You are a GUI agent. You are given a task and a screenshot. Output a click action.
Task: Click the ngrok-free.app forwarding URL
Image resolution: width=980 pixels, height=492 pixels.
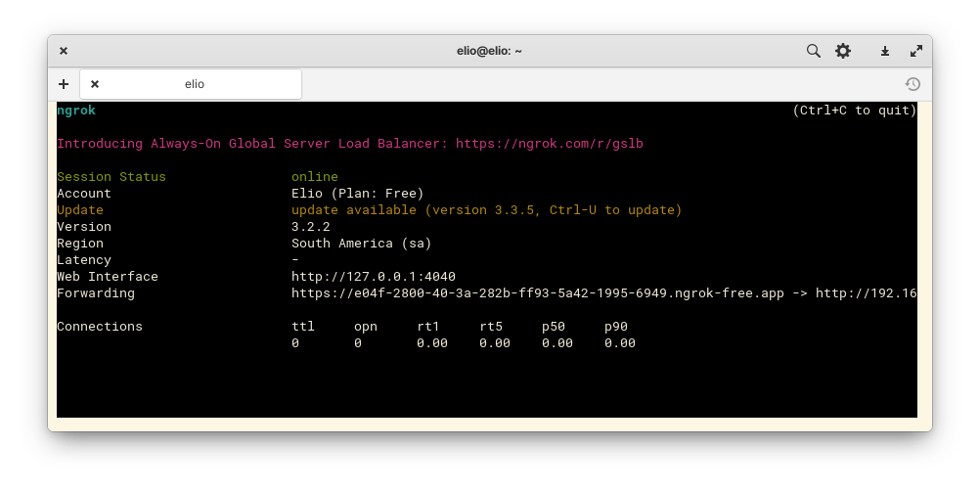(538, 293)
